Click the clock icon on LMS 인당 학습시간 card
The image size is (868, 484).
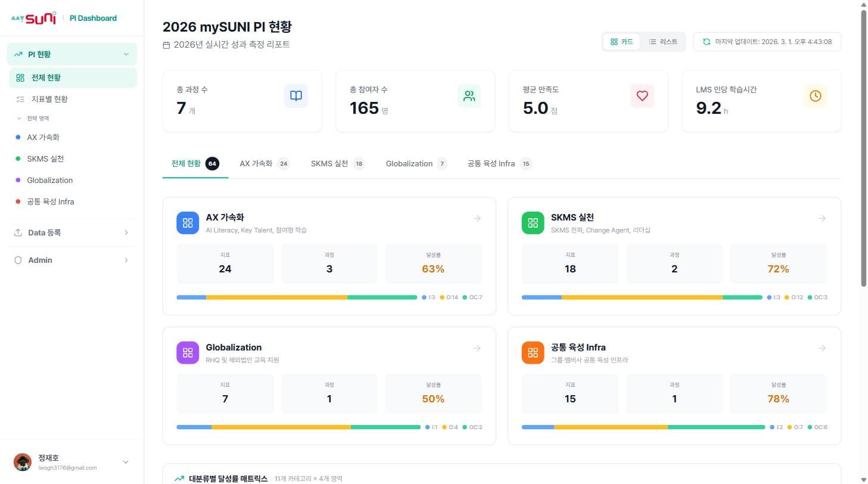click(815, 96)
